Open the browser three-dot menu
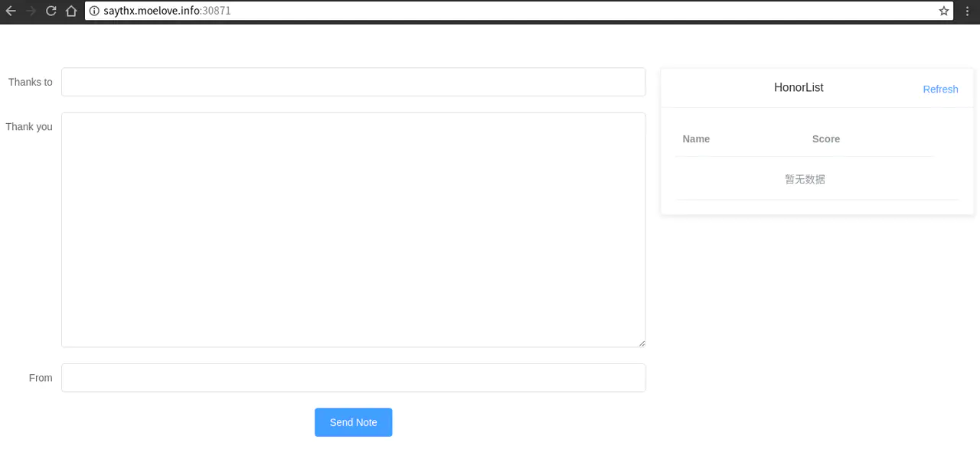Screen dimensions: 980x449 [x=969, y=11]
